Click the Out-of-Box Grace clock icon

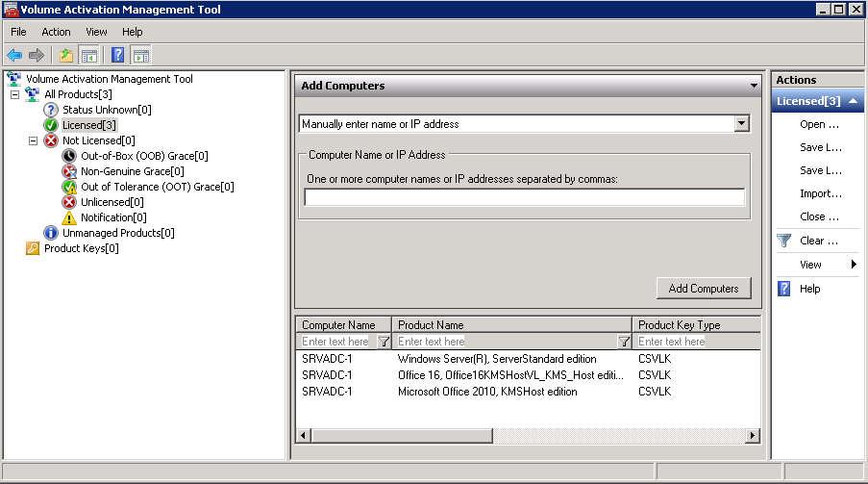(68, 156)
